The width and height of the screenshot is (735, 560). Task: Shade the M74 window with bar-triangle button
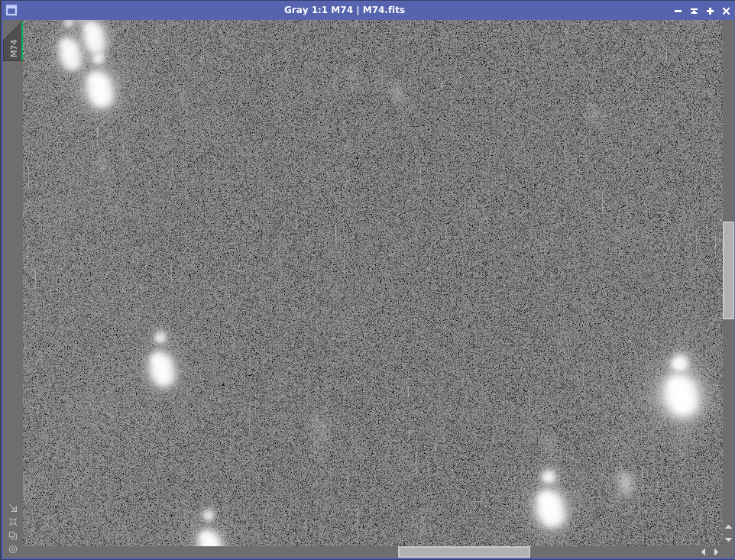694,11
